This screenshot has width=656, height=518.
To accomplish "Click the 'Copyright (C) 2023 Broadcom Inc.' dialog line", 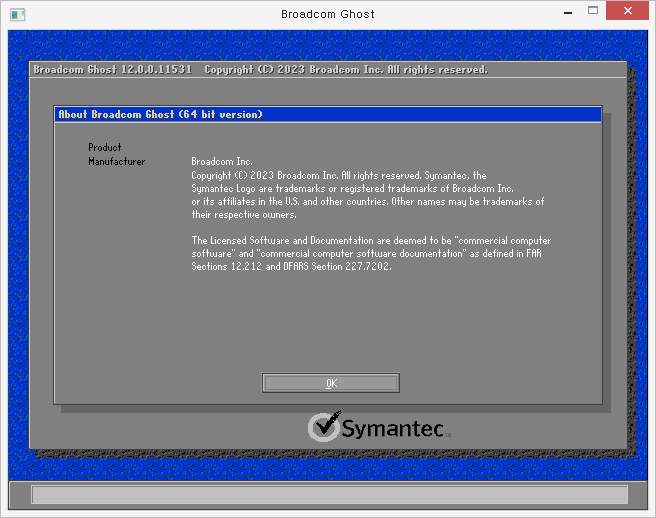I will pos(339,175).
